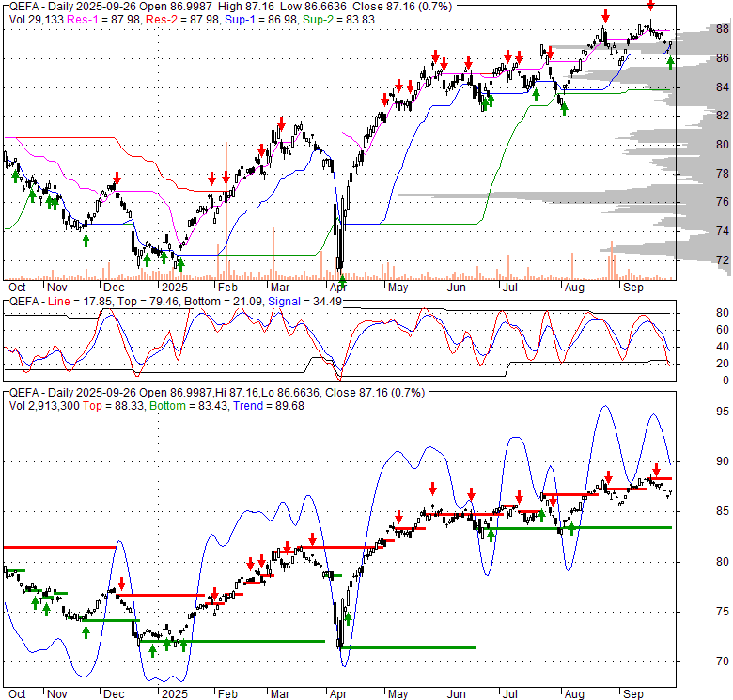Image resolution: width=733 pixels, height=700 pixels.
Task: Click the 75 price label on bottom chart axis
Action: (x=723, y=612)
